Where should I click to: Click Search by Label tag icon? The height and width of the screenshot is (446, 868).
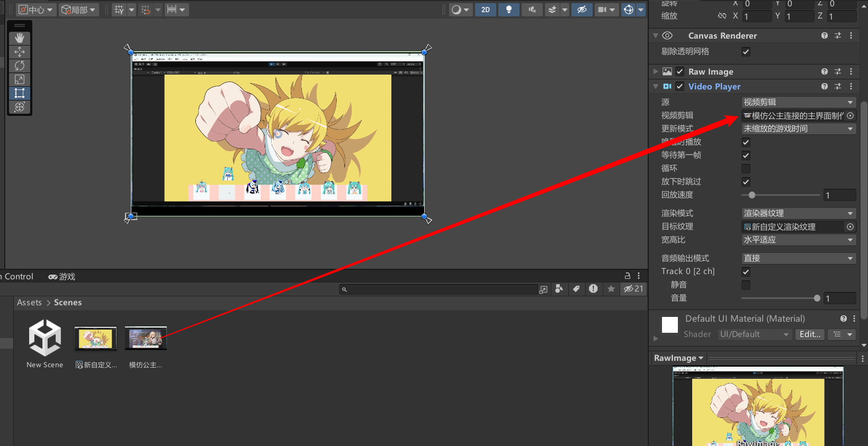pos(576,289)
